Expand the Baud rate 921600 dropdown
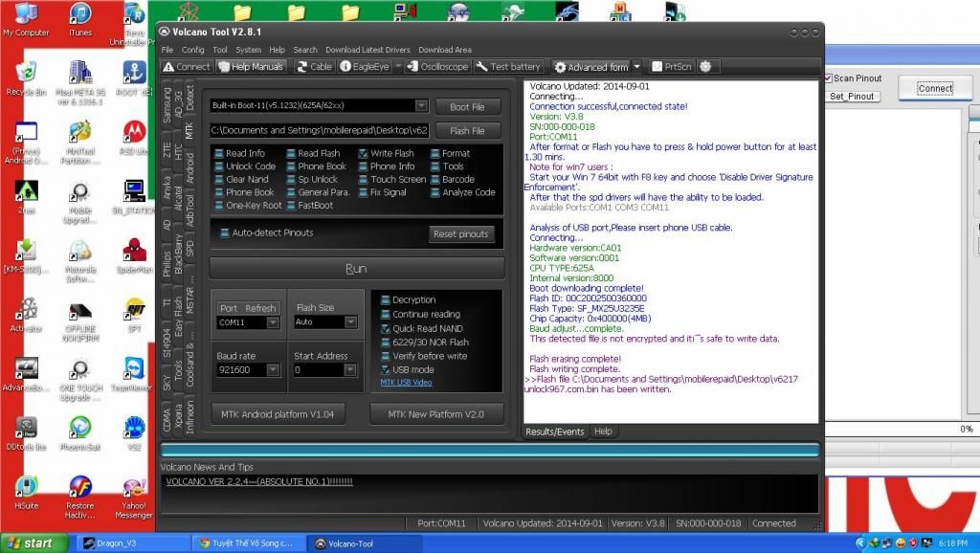Screen dimensions: 980x553 pos(273,370)
